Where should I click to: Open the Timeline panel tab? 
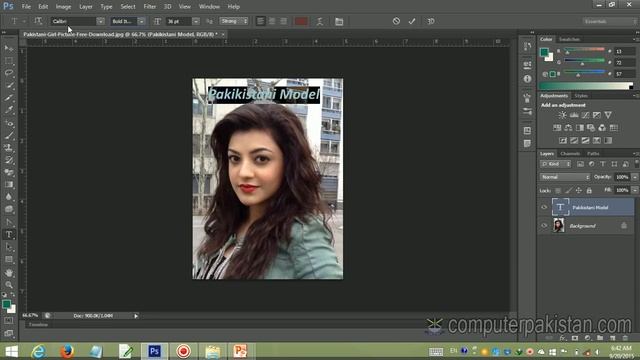coord(38,325)
